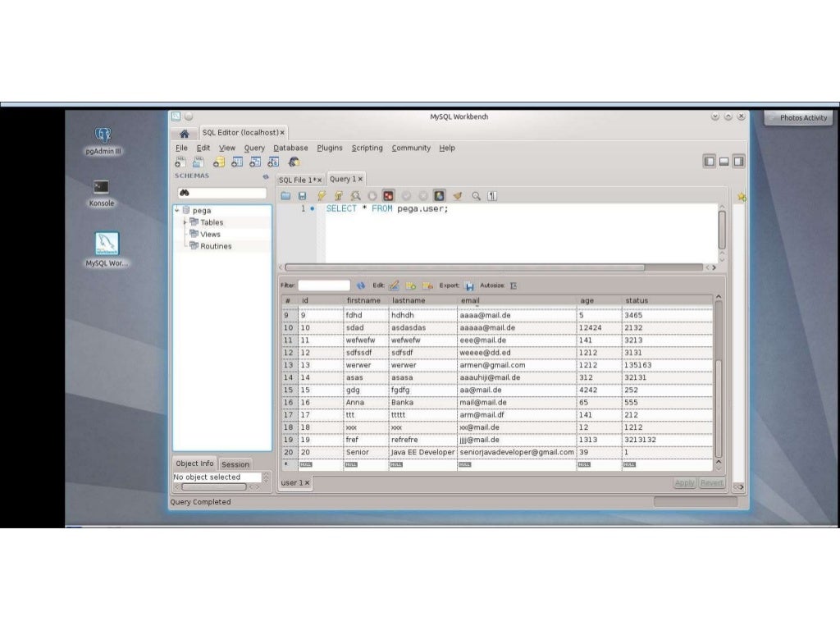Explain query magnifier-lightning icon
The image size is (840, 630).
click(355, 196)
